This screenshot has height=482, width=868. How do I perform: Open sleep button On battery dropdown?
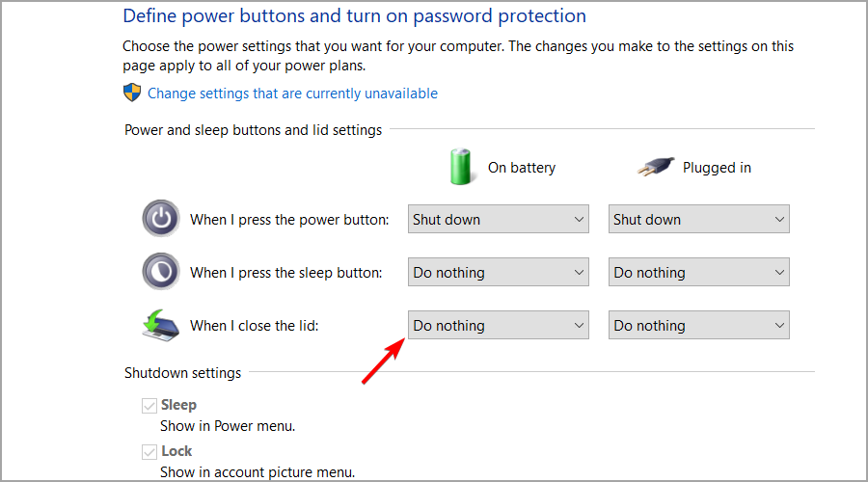(x=499, y=273)
